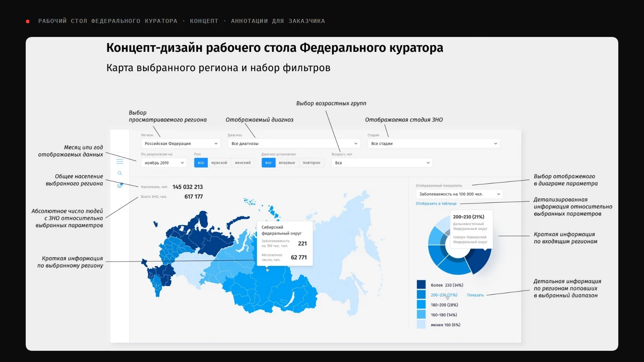The height and width of the screenshot is (362, 644).
Task: Open the layers icon with the notification badge
Action: 120,185
